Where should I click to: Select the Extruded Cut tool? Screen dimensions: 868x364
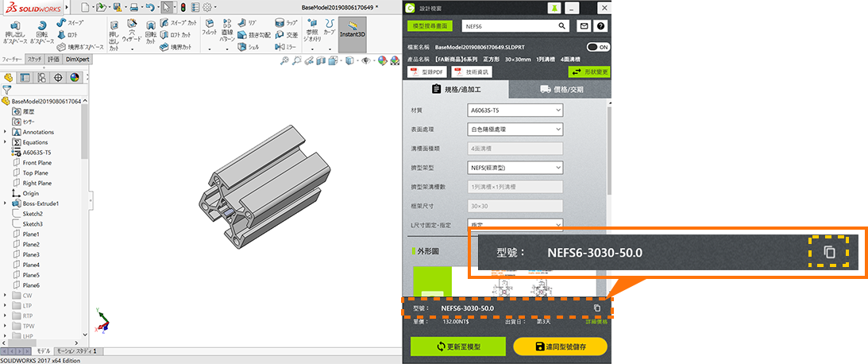(x=114, y=36)
